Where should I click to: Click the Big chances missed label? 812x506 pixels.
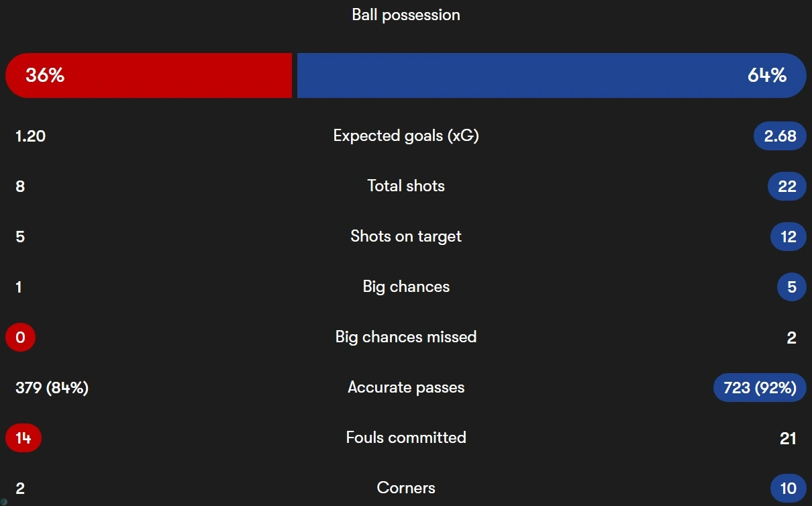(406, 337)
